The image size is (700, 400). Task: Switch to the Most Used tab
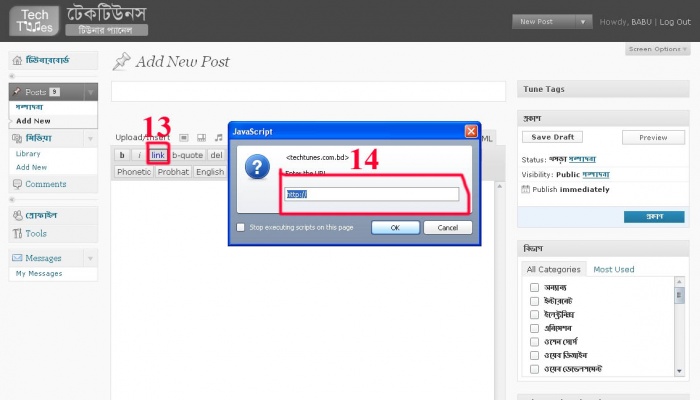613,269
